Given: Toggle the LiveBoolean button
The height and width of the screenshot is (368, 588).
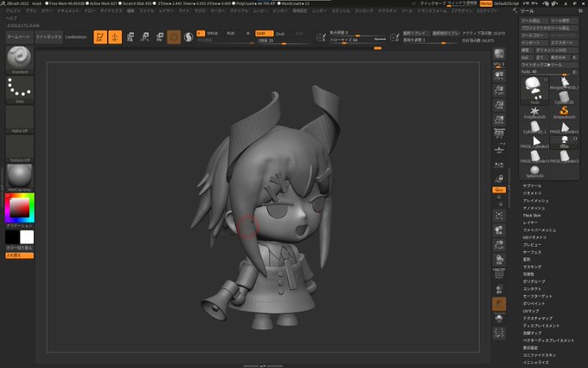Looking at the screenshot, I should click(76, 37).
